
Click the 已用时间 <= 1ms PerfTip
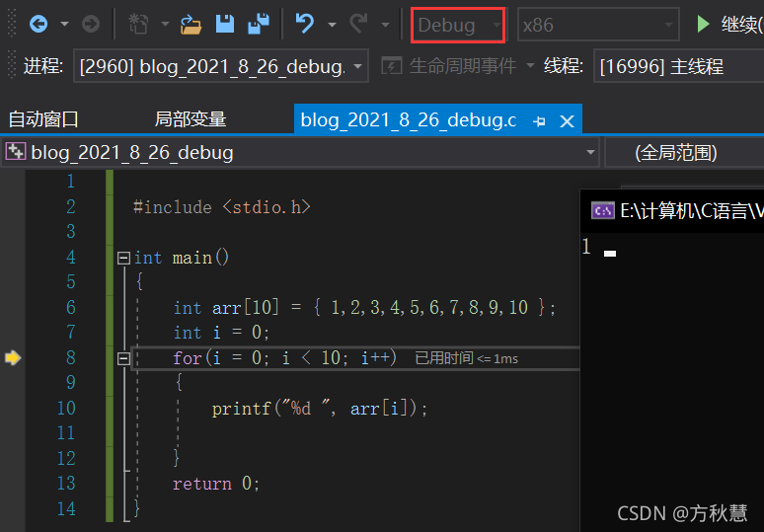coord(466,358)
